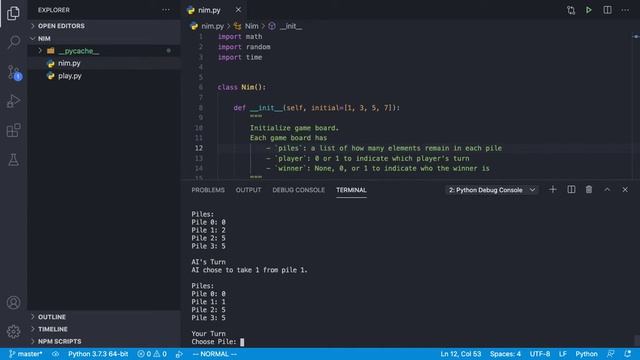This screenshot has width=640, height=360.
Task: Open the Explorer view in activity bar
Action: coord(13,13)
